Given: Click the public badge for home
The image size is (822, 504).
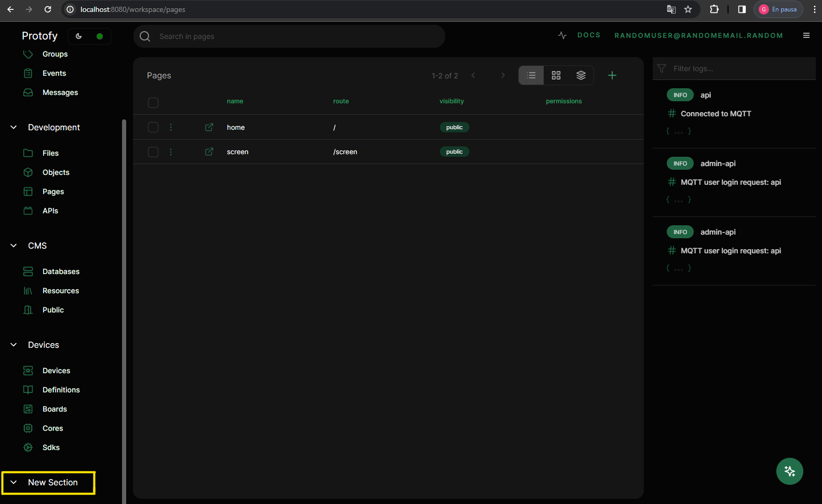Looking at the screenshot, I should click(454, 127).
